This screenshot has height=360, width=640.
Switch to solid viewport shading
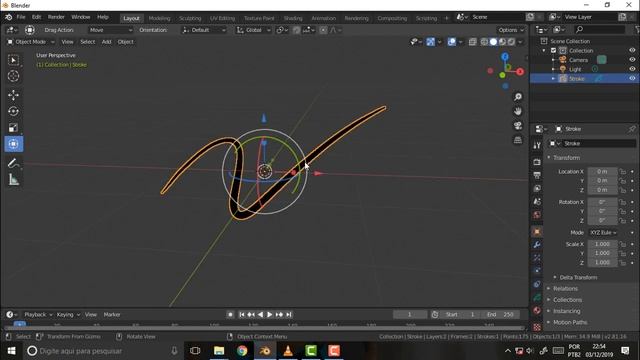[x=493, y=42]
